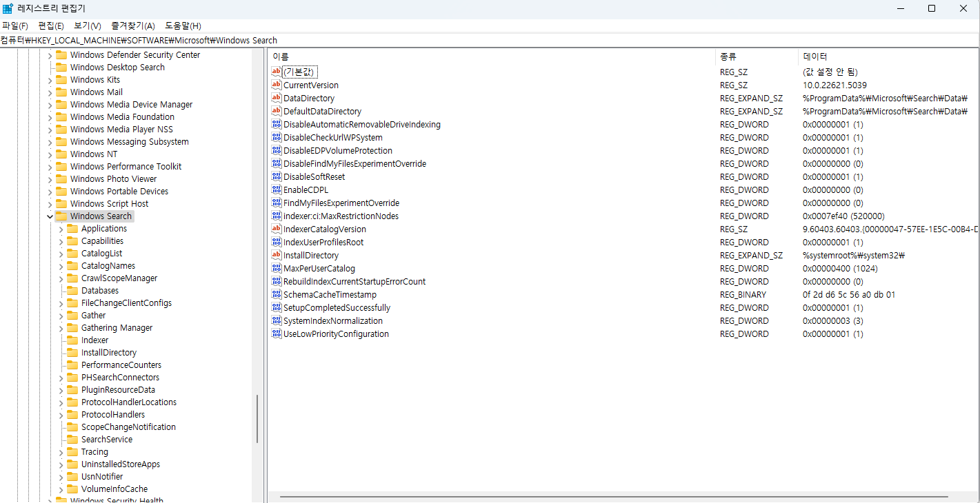Image resolution: width=980 pixels, height=503 pixels.
Task: Click the DWORD icon of MaxPerUserCatalog
Action: 277,268
